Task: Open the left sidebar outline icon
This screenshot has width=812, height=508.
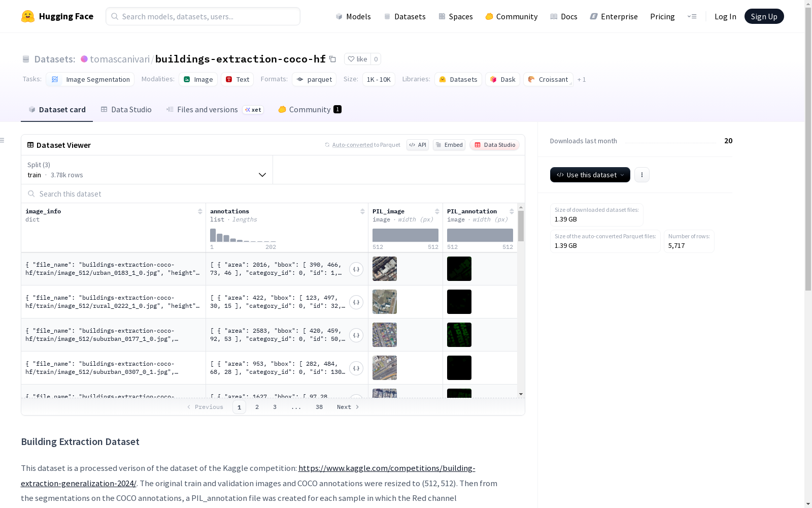Action: pos(3,140)
